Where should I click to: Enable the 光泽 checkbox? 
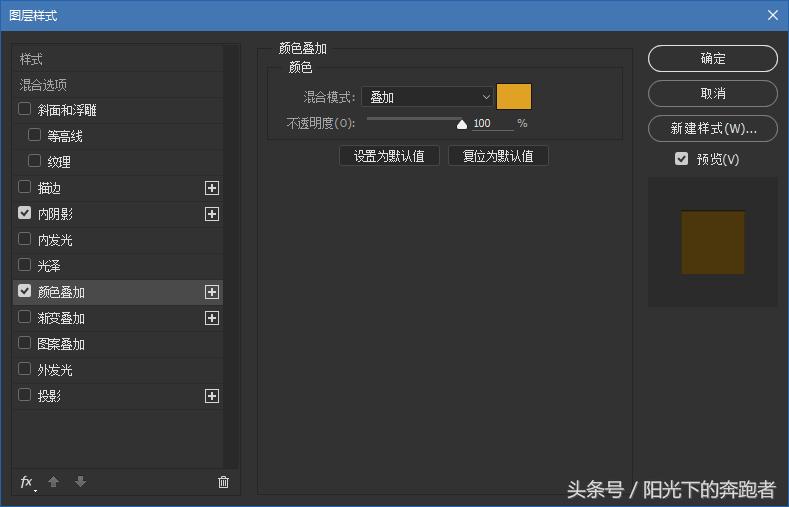coord(24,265)
